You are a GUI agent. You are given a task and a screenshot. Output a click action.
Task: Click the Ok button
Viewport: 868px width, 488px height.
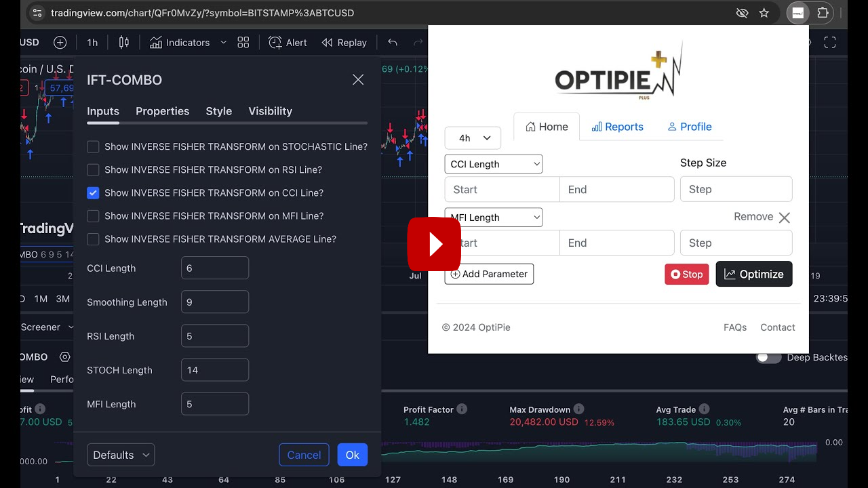pyautogui.click(x=353, y=455)
